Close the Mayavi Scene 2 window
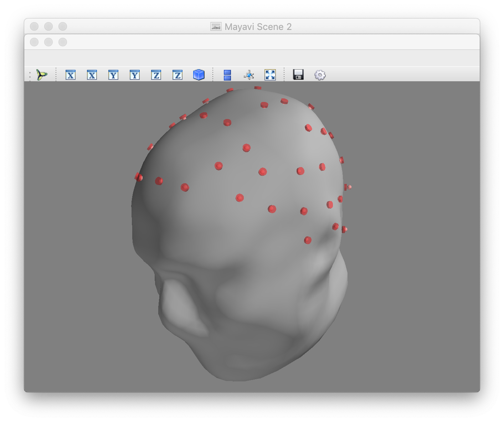Viewport: 504px width, 422px height. (x=34, y=26)
